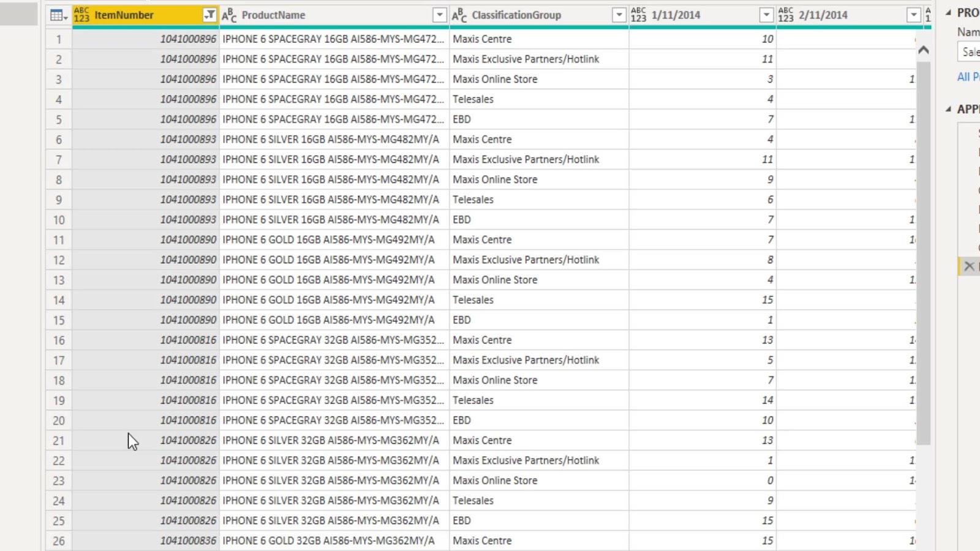The width and height of the screenshot is (980, 551).
Task: Delete the selected applied step with X icon
Action: [x=969, y=266]
